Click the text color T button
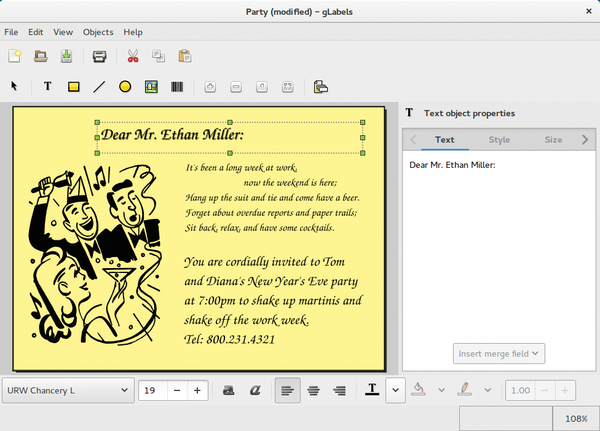Screen dimensions: 600x431 pyautogui.click(x=372, y=390)
